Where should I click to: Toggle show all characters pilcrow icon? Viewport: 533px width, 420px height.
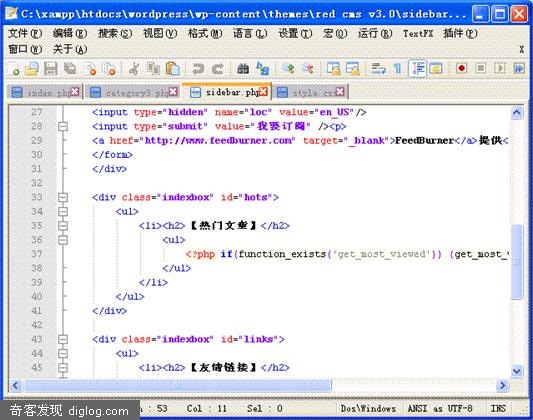pos(397,69)
